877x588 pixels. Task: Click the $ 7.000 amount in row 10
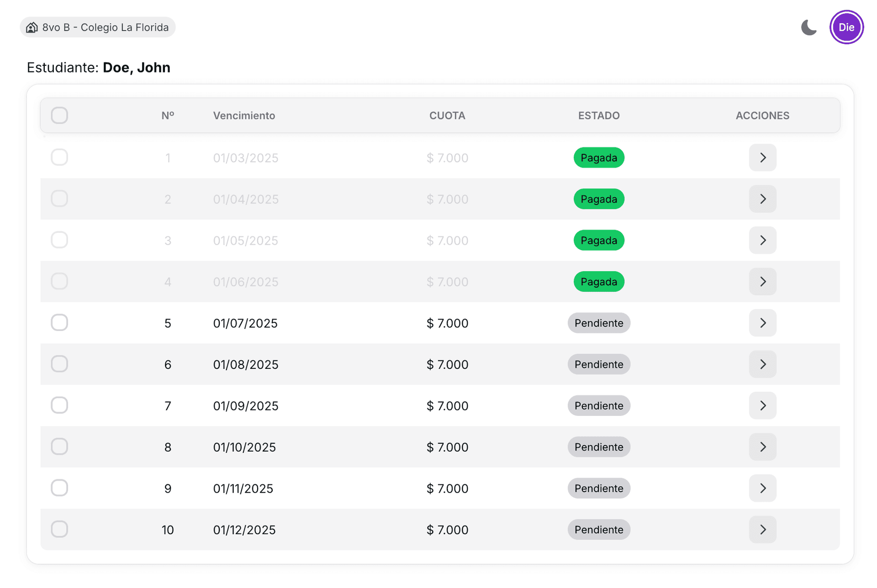(447, 530)
